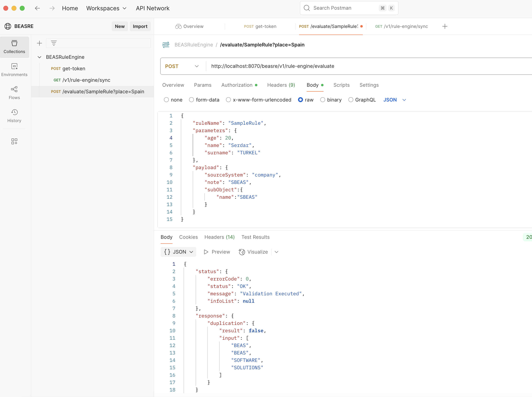This screenshot has height=397, width=532.
Task: Select the GraphQL body option
Action: click(351, 100)
